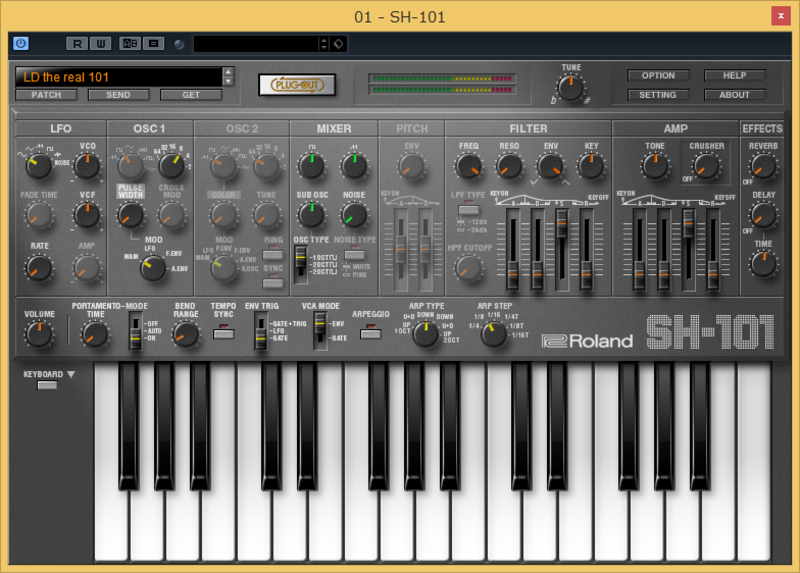This screenshot has width=800, height=573.
Task: Click the PATCH button
Action: (46, 95)
